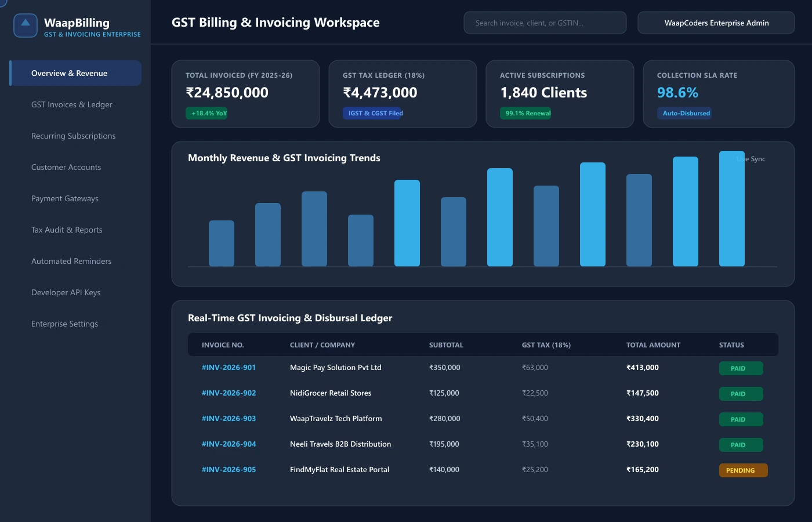
Task: Click the PENDING status badge
Action: (744, 470)
